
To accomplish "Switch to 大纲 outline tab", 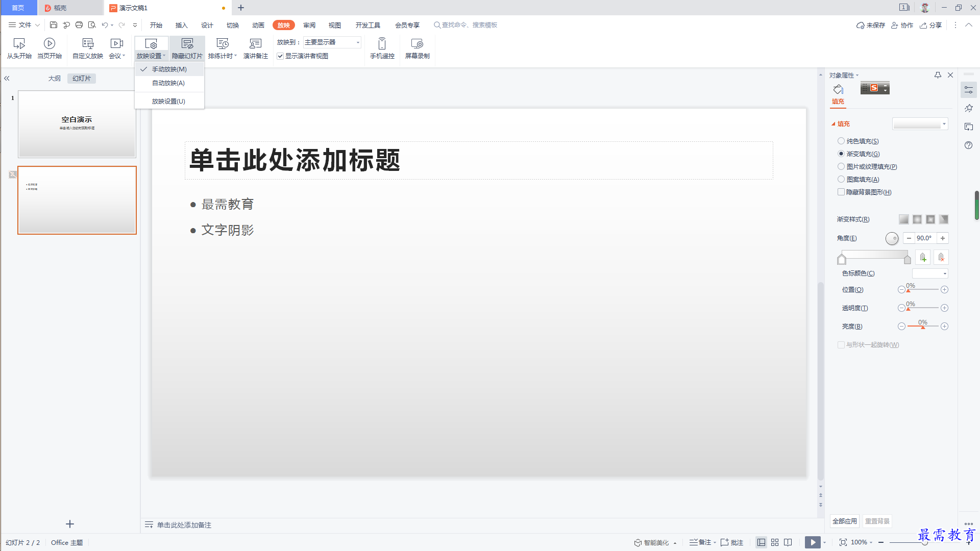I will click(x=55, y=79).
